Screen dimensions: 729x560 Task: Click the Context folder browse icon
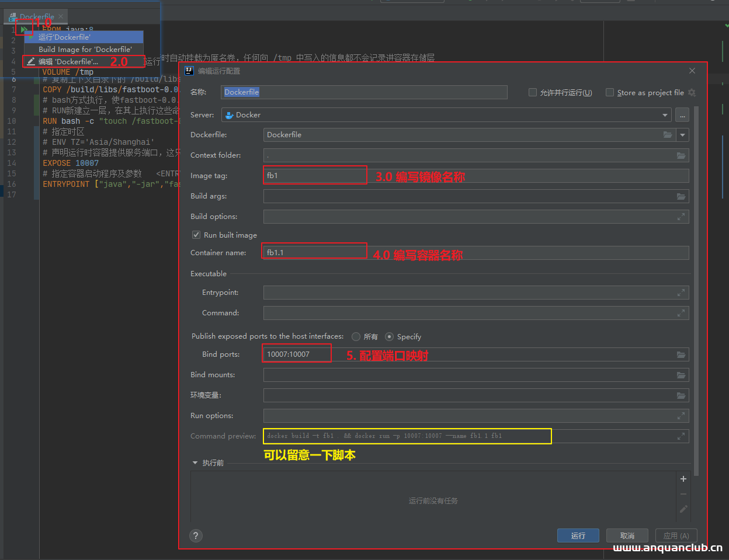(x=681, y=155)
